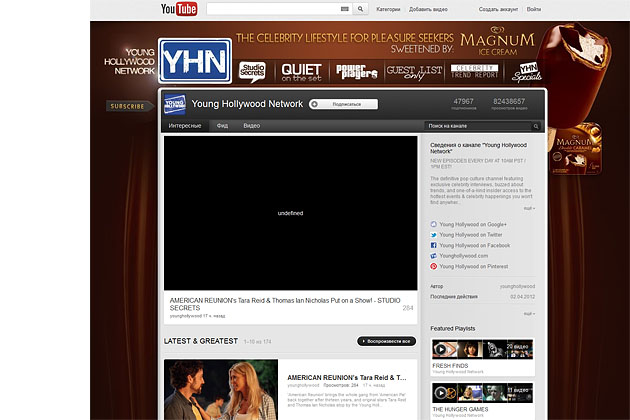Viewport: 630px width, 420px height.
Task: Click the YouTube logo
Action: (x=178, y=10)
